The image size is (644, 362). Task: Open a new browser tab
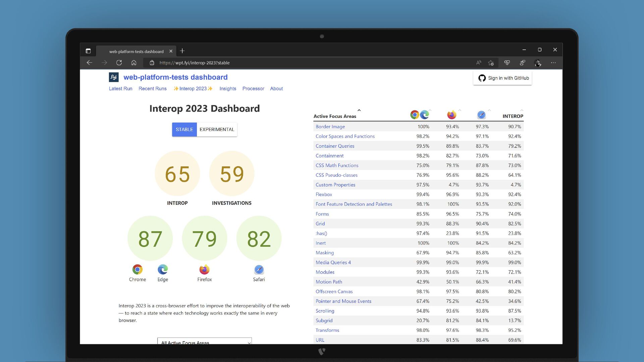pyautogui.click(x=182, y=51)
